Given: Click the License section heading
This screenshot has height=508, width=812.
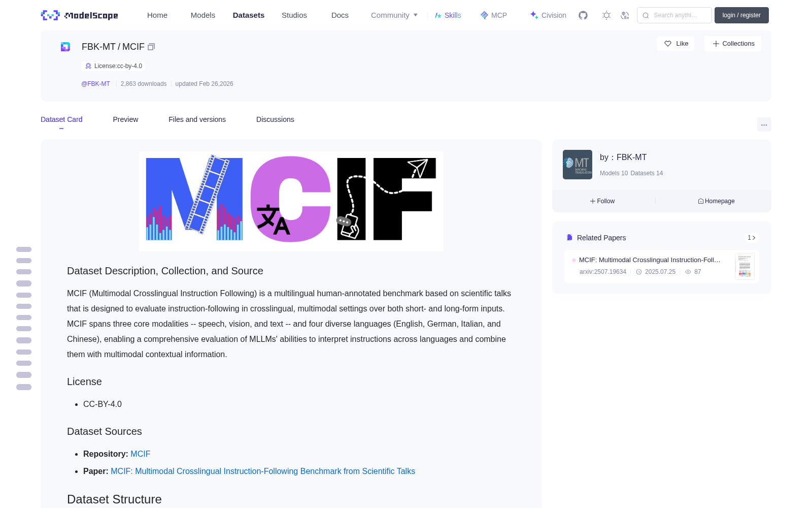Looking at the screenshot, I should (84, 382).
